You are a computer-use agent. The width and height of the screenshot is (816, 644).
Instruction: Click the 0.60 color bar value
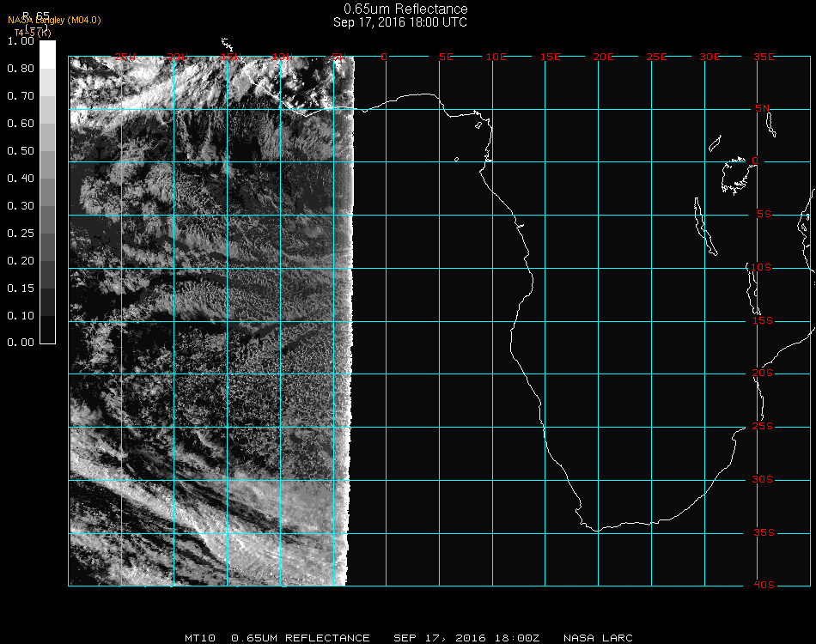pyautogui.click(x=21, y=124)
